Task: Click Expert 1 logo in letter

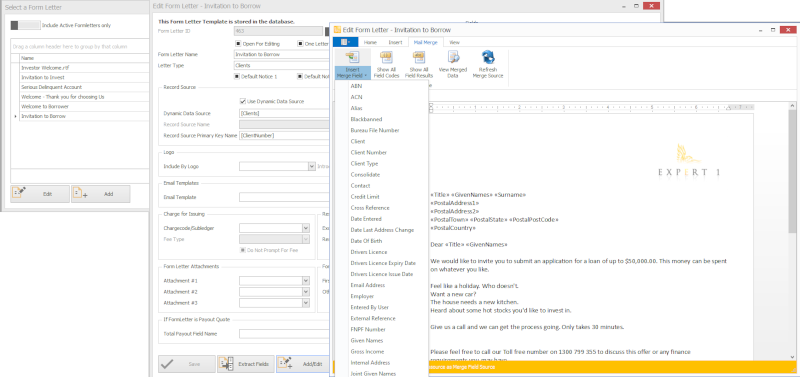Action: point(689,161)
